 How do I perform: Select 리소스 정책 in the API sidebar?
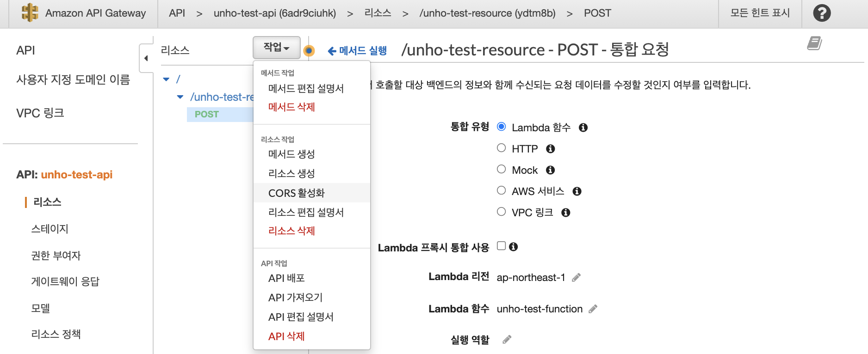(56, 334)
